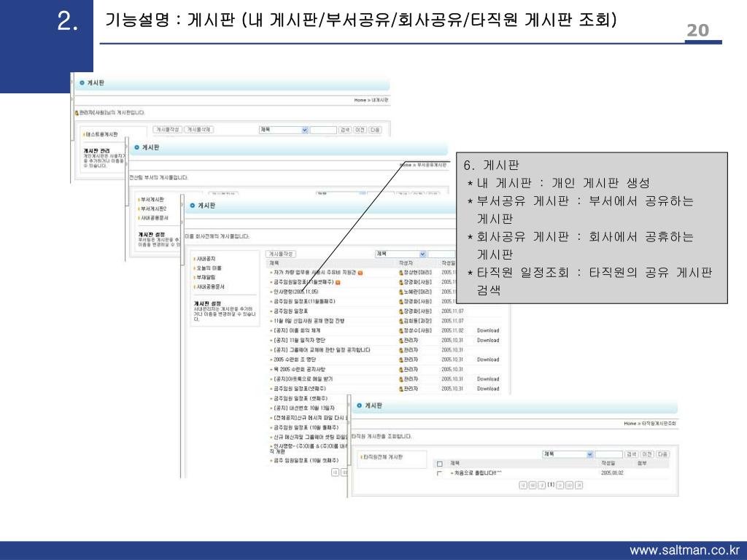The image size is (747, 560).
Task: Select 부서게시판2 in the department board sidebar
Action: [x=152, y=209]
